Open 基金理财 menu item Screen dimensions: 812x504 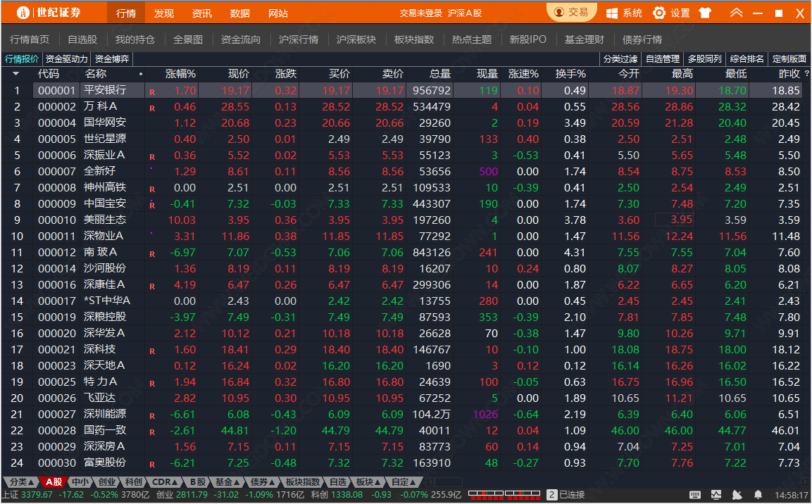[x=584, y=39]
